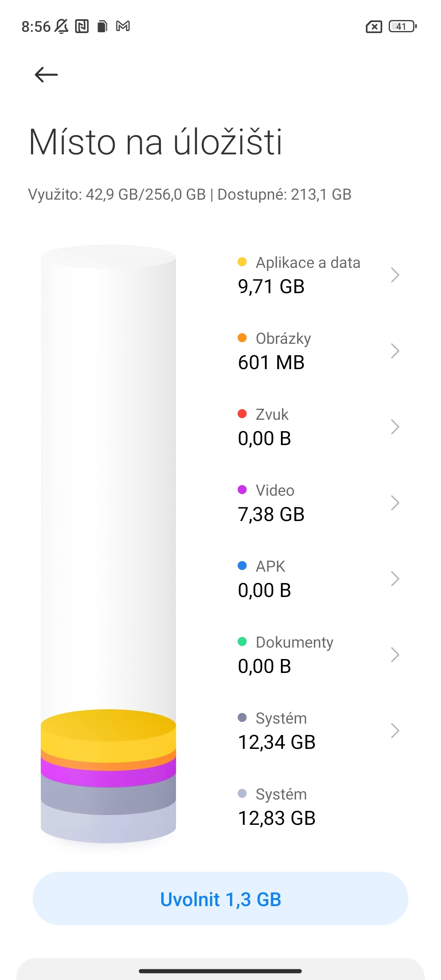Tap the SD card status icon
Screen dimensions: 441x980
(x=102, y=27)
